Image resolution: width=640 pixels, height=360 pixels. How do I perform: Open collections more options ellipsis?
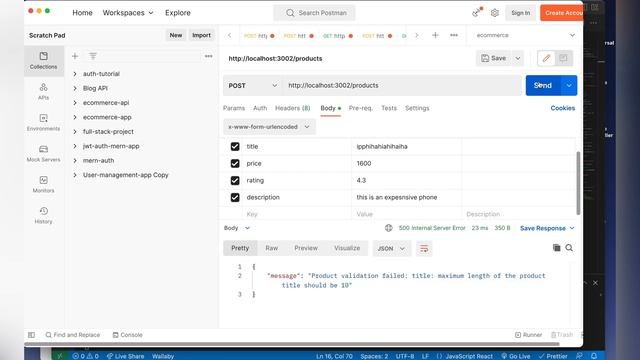209,56
